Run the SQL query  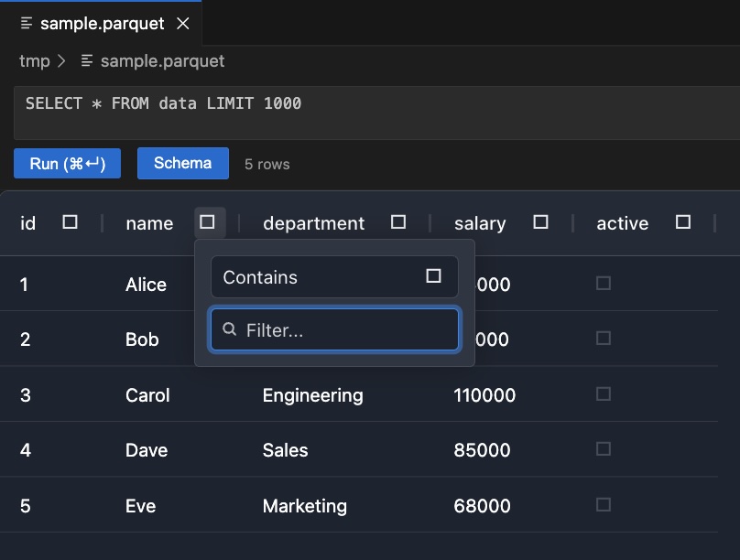(67, 164)
